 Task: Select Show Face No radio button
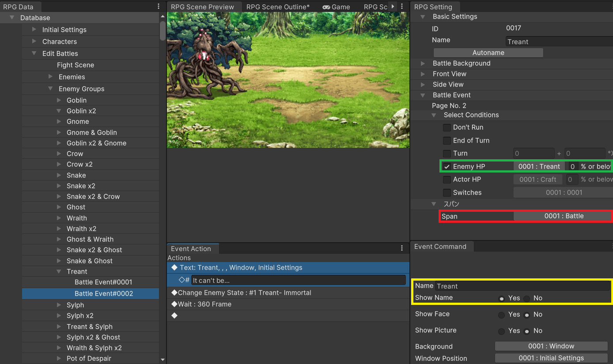pos(526,315)
